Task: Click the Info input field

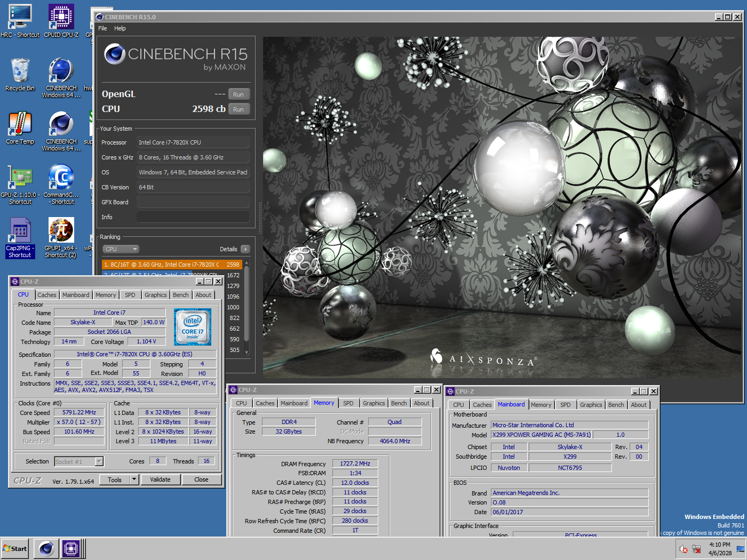Action: (193, 217)
